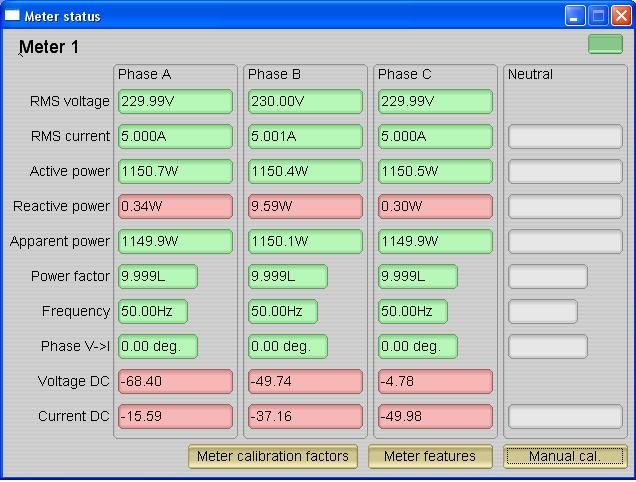The height and width of the screenshot is (482, 636).
Task: Click Phase A Current DC -15.59
Action: tap(175, 416)
